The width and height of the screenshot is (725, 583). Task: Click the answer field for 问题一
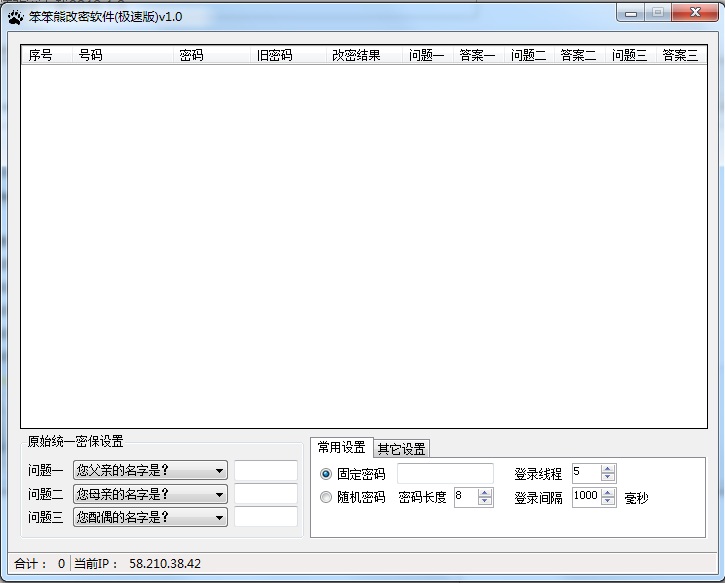coord(266,471)
